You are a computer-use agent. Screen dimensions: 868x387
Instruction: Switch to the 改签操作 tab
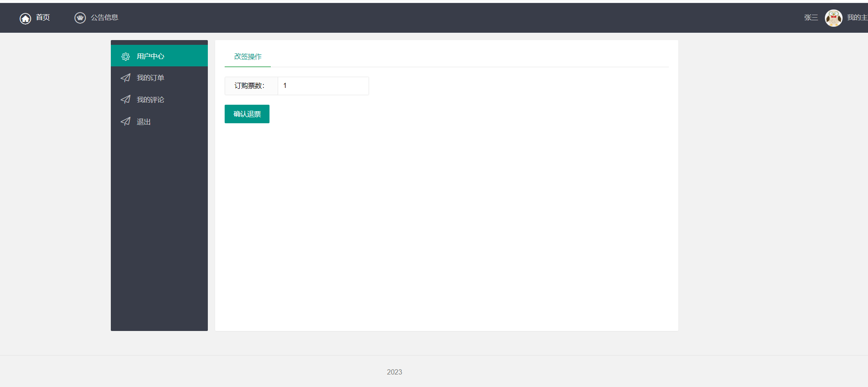[x=248, y=57]
